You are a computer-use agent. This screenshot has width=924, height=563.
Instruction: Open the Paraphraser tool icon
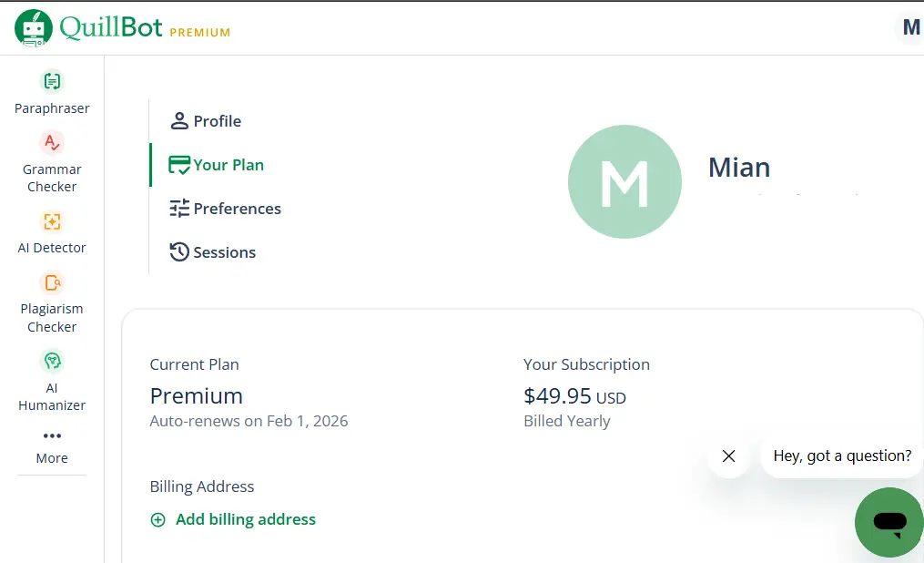point(52,81)
